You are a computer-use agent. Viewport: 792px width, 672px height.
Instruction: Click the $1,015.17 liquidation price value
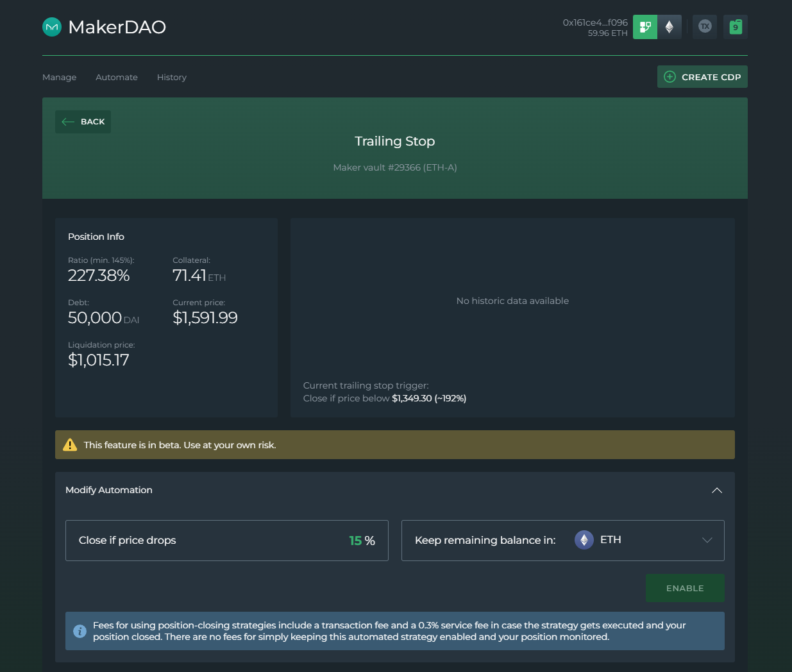99,360
